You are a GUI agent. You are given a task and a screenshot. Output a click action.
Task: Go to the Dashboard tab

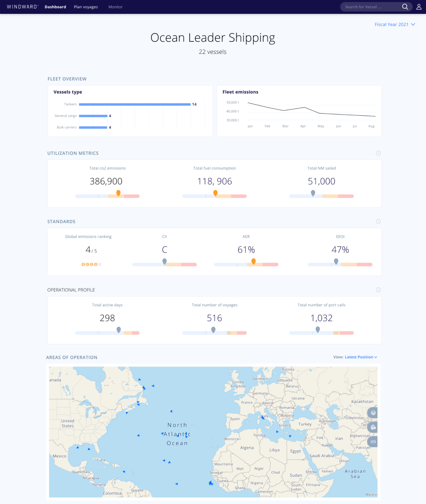click(x=55, y=7)
